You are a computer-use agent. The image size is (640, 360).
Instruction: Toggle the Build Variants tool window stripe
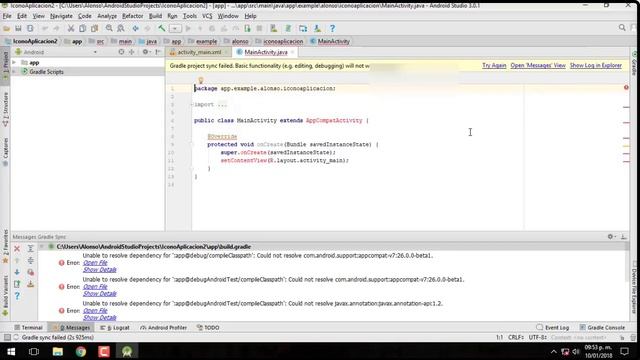click(x=5, y=296)
